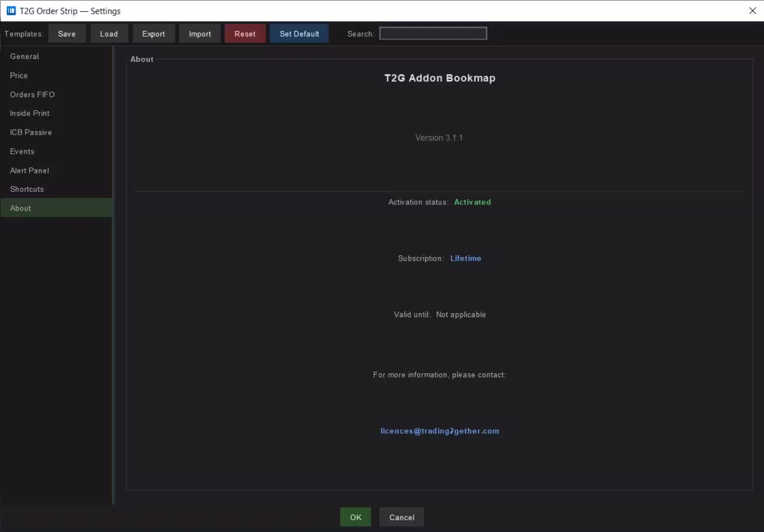Open the Price settings section
The height and width of the screenshot is (532, 764).
tap(56, 76)
